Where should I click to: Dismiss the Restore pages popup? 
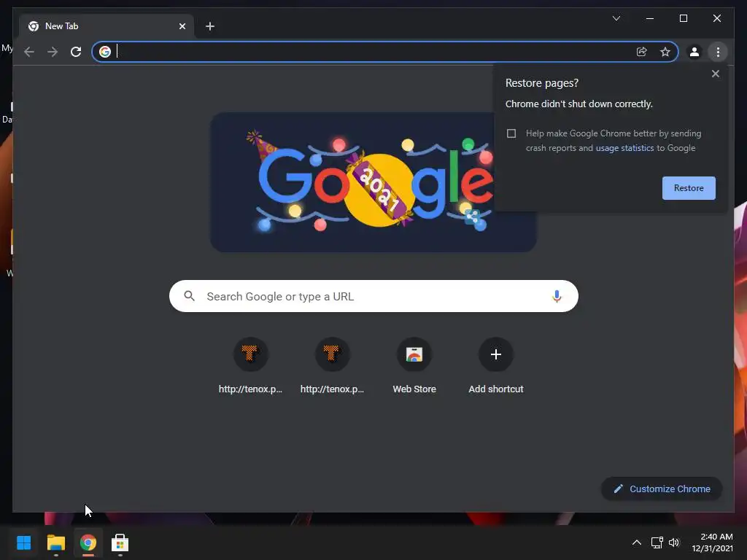pyautogui.click(x=716, y=74)
